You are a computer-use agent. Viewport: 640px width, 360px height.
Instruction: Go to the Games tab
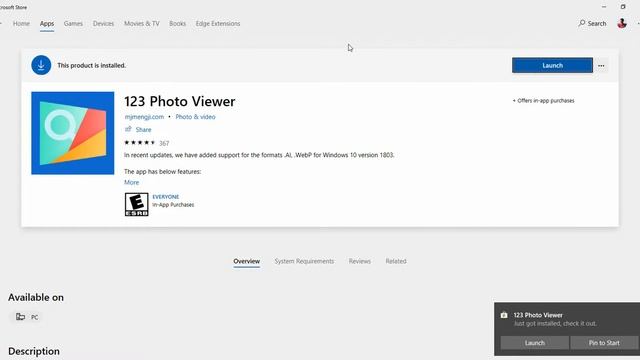click(73, 24)
